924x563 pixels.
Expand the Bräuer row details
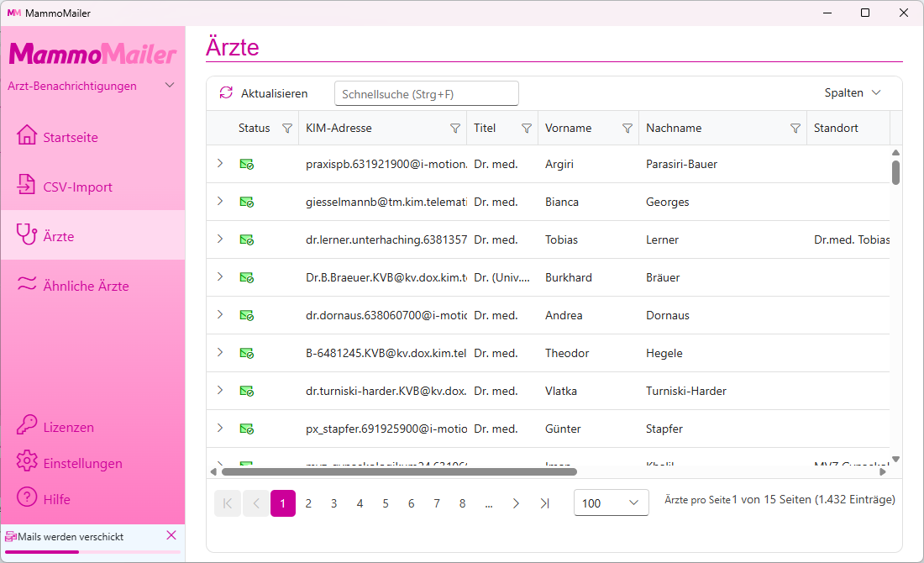pyautogui.click(x=220, y=276)
